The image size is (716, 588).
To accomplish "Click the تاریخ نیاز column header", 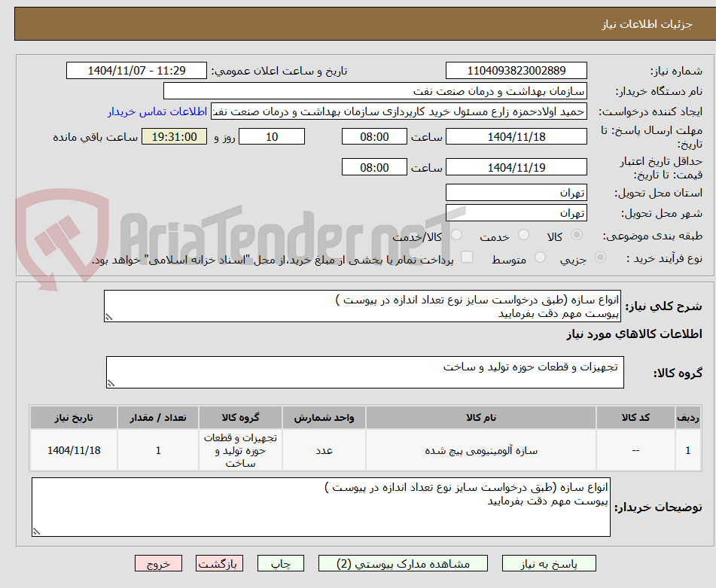I will (74, 418).
